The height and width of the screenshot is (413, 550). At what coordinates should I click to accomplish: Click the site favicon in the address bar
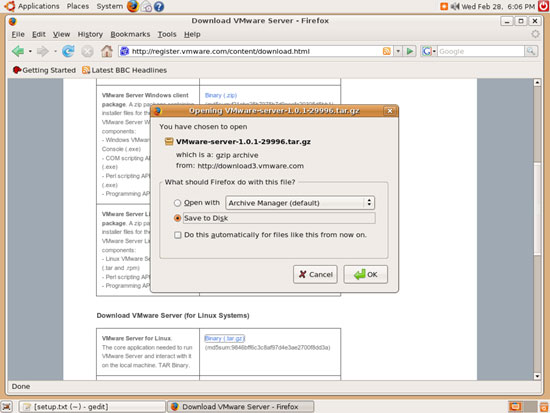[124, 51]
